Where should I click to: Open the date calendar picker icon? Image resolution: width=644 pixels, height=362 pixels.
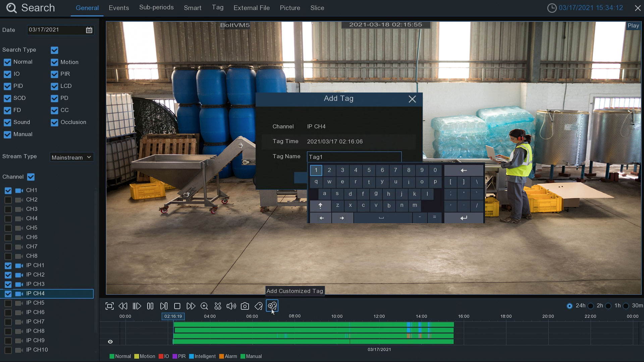tap(89, 30)
